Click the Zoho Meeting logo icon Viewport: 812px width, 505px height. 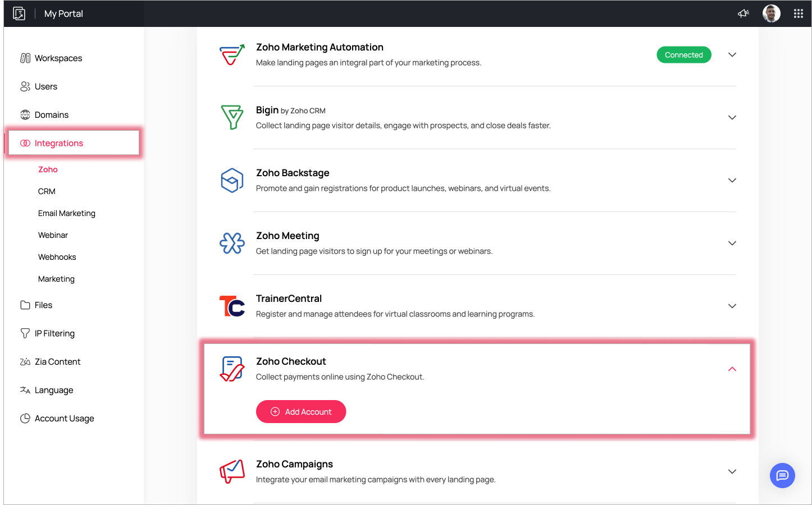click(x=232, y=243)
